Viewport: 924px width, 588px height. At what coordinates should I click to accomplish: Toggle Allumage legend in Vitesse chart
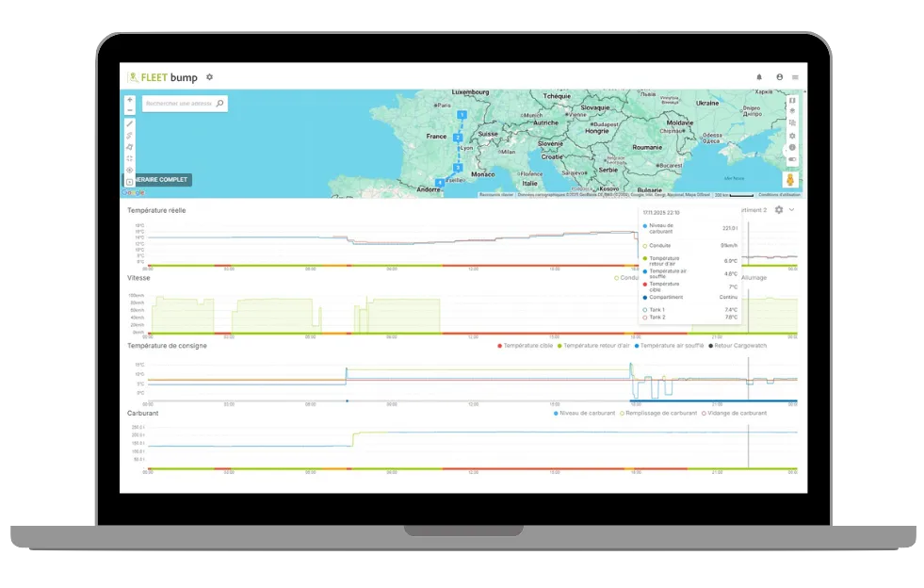pos(754,278)
